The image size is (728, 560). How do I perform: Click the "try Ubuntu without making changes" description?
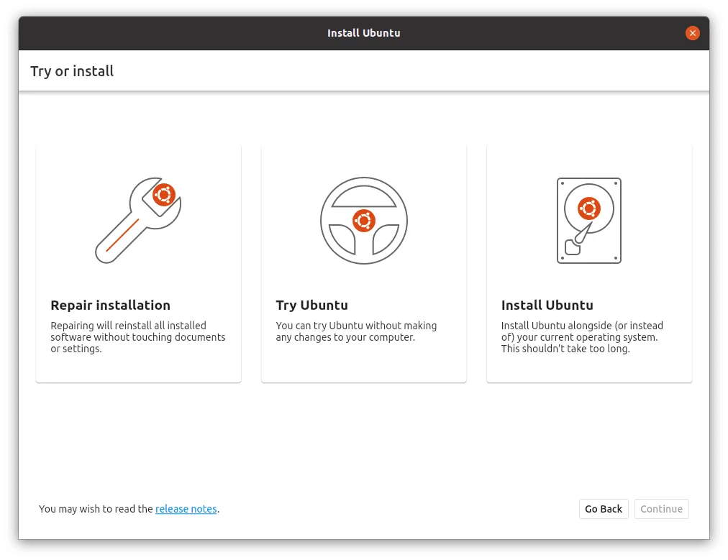pos(356,331)
